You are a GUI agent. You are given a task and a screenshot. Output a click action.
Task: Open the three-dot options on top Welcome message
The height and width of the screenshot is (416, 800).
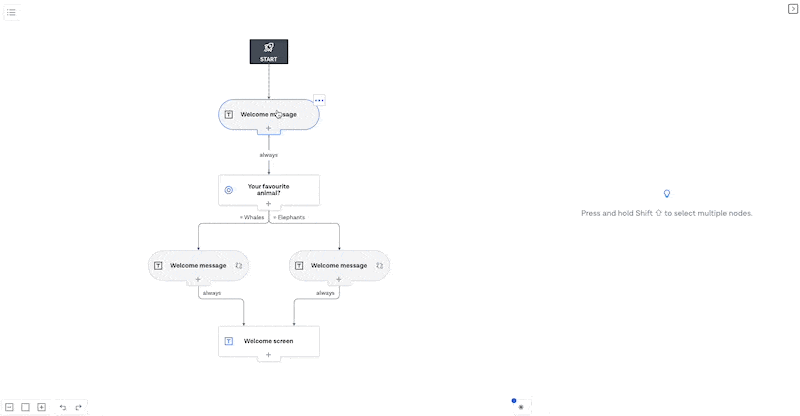point(319,101)
